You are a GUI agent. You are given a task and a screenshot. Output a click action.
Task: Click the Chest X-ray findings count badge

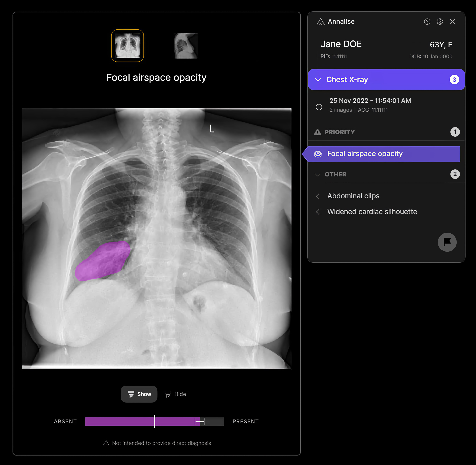(x=454, y=80)
